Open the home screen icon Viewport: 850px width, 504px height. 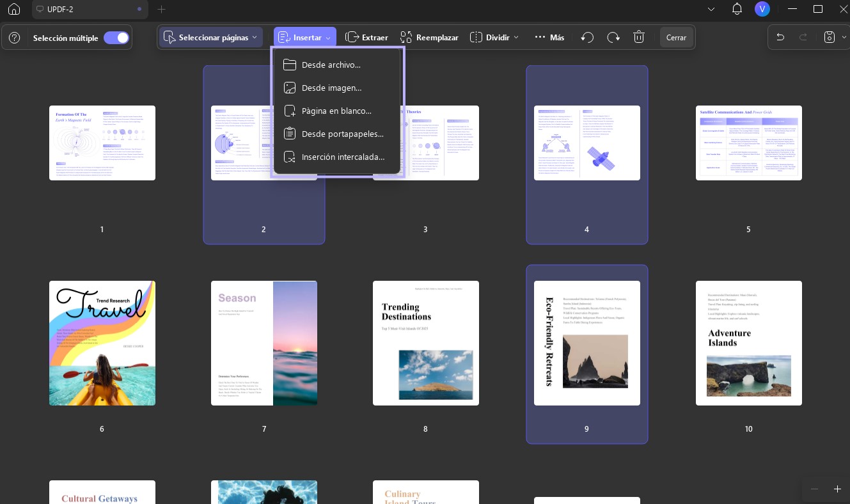click(x=13, y=9)
